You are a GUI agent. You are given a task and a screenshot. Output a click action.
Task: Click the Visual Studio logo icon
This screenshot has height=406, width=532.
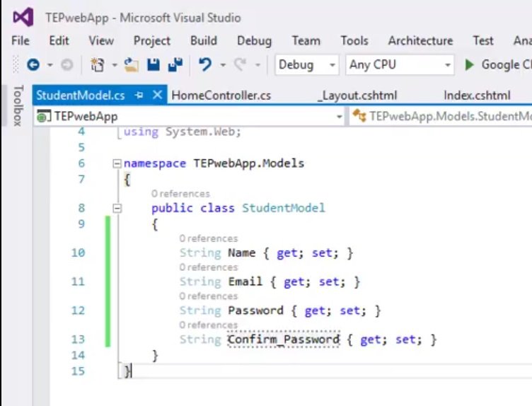tap(23, 17)
